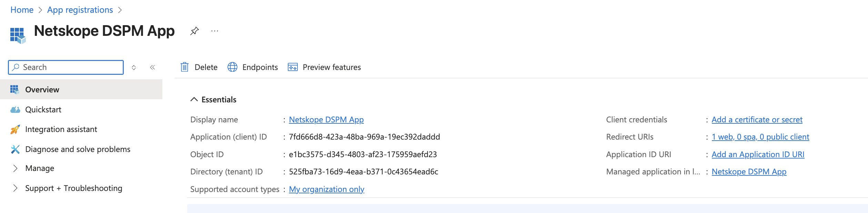Focus the sidebar Search field

tap(66, 67)
